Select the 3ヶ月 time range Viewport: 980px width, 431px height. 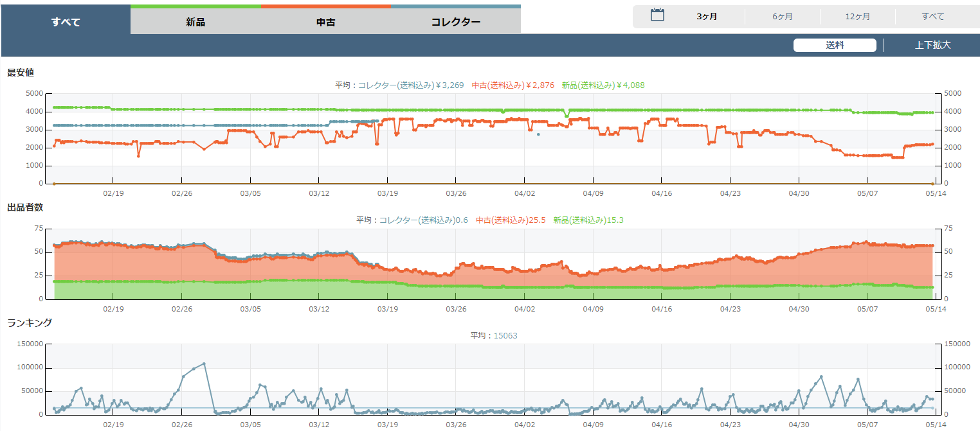[707, 17]
